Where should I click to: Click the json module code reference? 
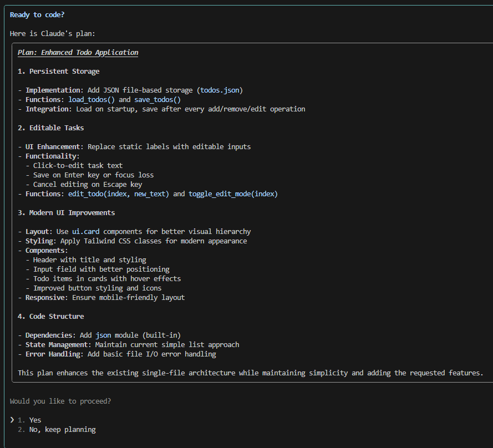click(x=104, y=335)
